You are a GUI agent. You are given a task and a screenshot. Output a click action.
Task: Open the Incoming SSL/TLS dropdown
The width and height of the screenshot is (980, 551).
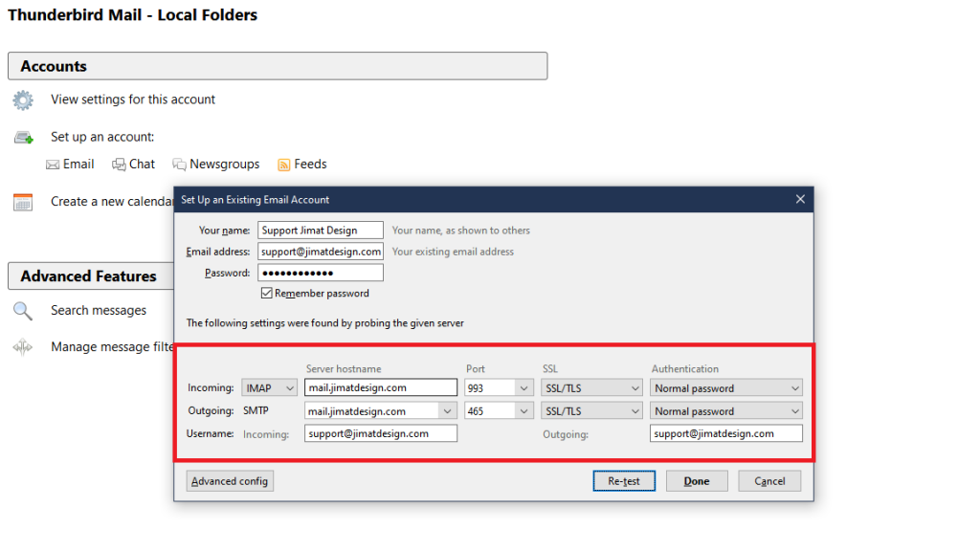(x=591, y=388)
